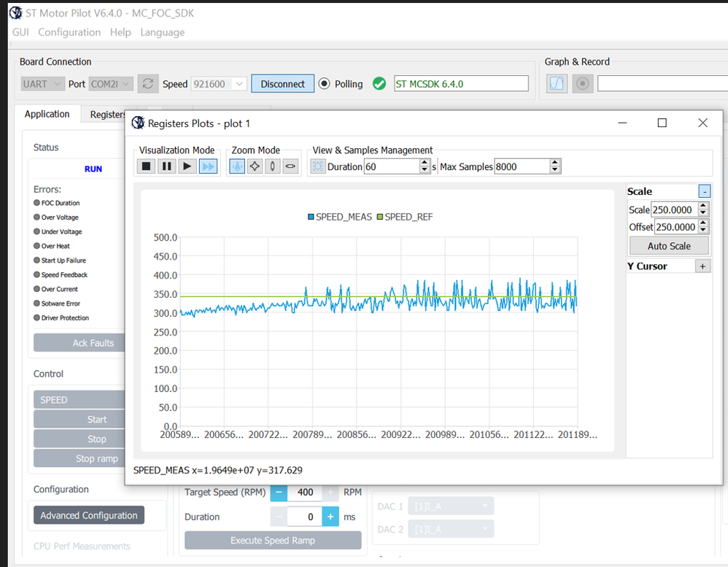Open the Configuration menu

(x=69, y=32)
